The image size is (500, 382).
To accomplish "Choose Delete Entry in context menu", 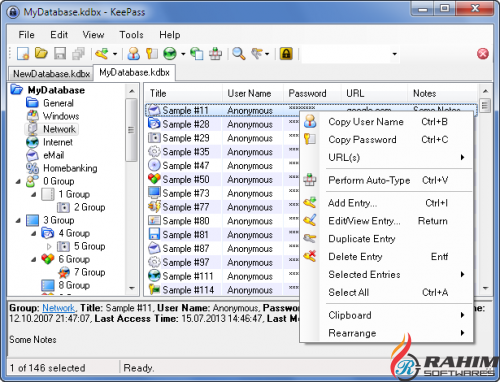I will click(x=387, y=257).
